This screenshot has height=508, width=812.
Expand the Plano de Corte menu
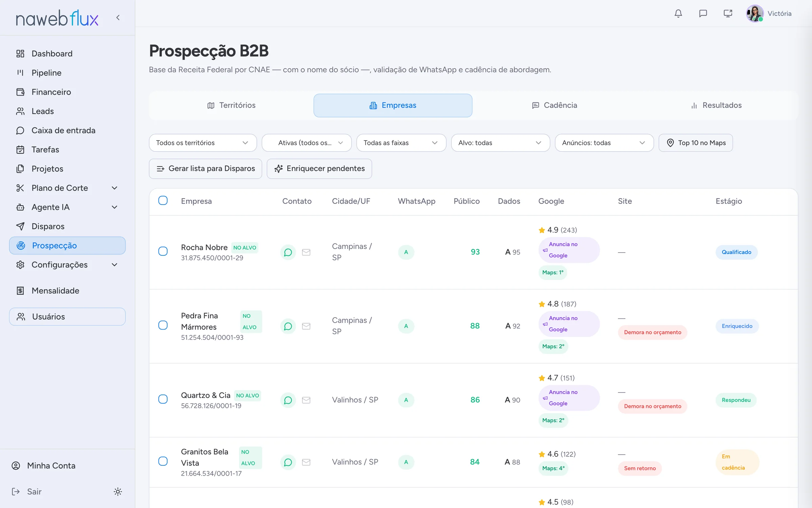67,188
